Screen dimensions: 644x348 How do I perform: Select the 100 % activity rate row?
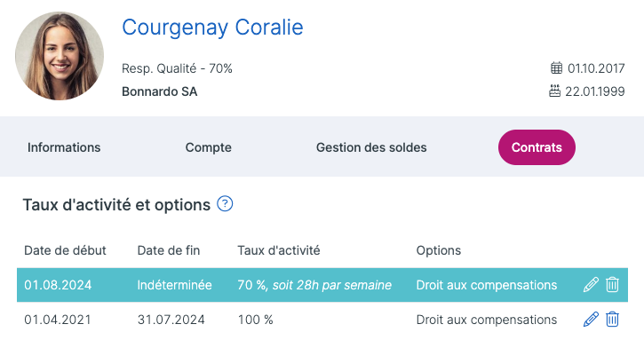(322, 320)
